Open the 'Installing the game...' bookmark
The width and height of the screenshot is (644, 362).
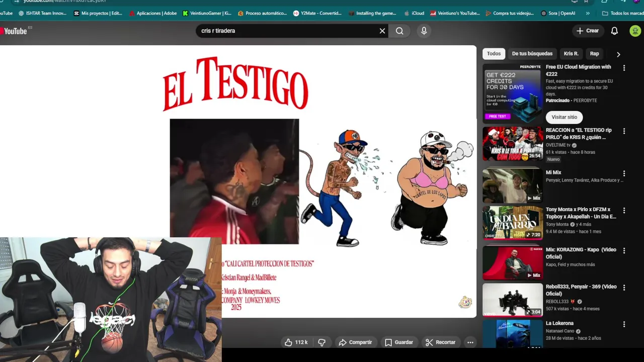pyautogui.click(x=372, y=13)
